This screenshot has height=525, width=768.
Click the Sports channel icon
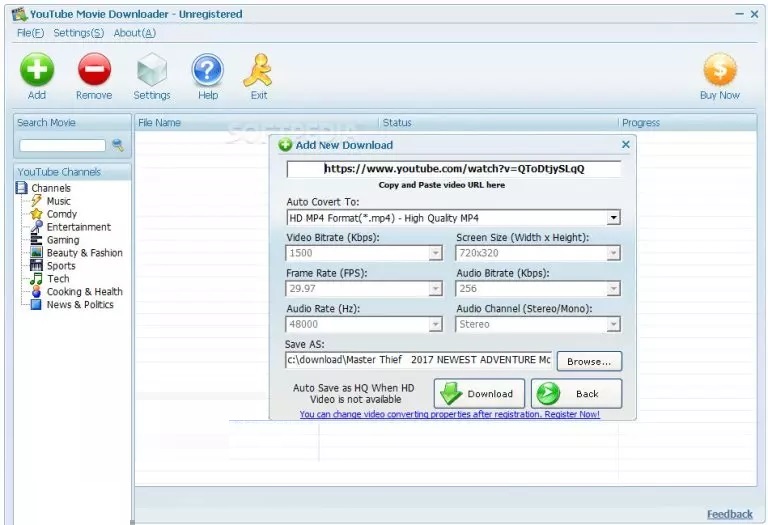36,265
